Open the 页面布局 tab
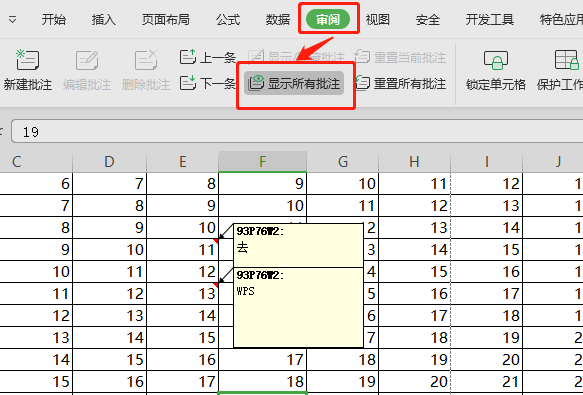 pos(165,19)
